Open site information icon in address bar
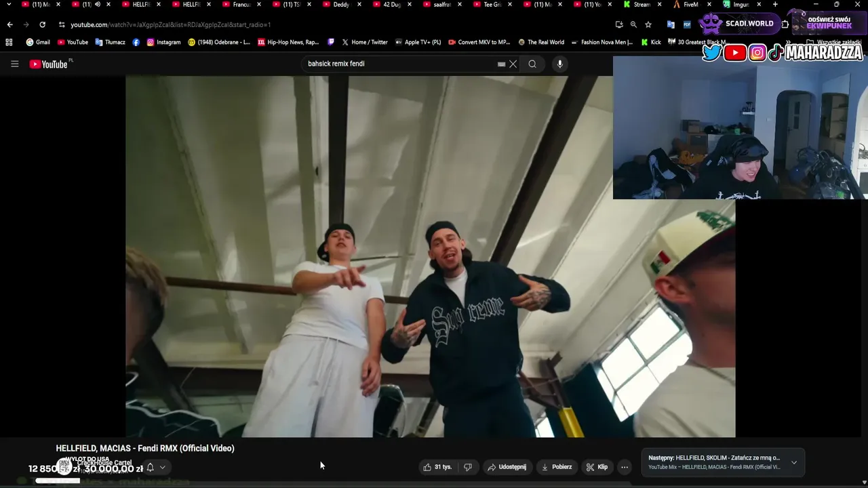 (62, 24)
